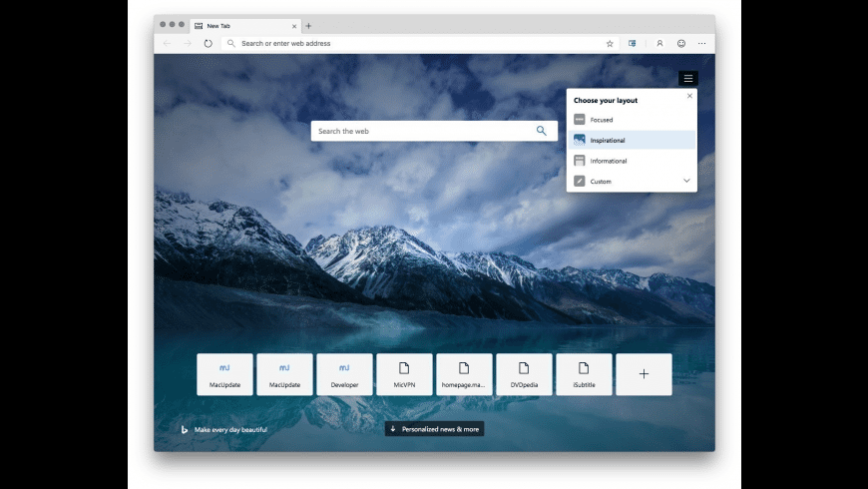Open the homepage.ma... quick link tile
The image size is (868, 489).
coord(464,374)
